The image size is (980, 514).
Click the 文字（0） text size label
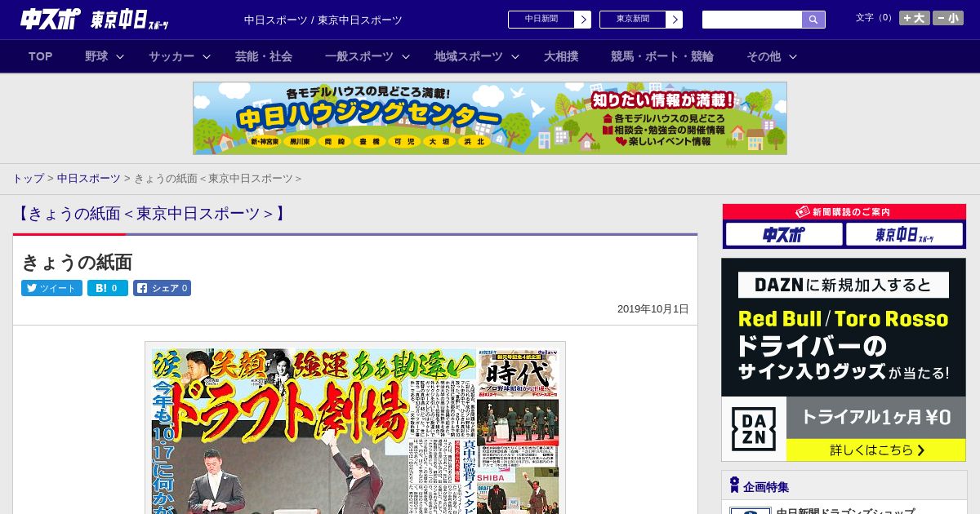click(x=875, y=18)
